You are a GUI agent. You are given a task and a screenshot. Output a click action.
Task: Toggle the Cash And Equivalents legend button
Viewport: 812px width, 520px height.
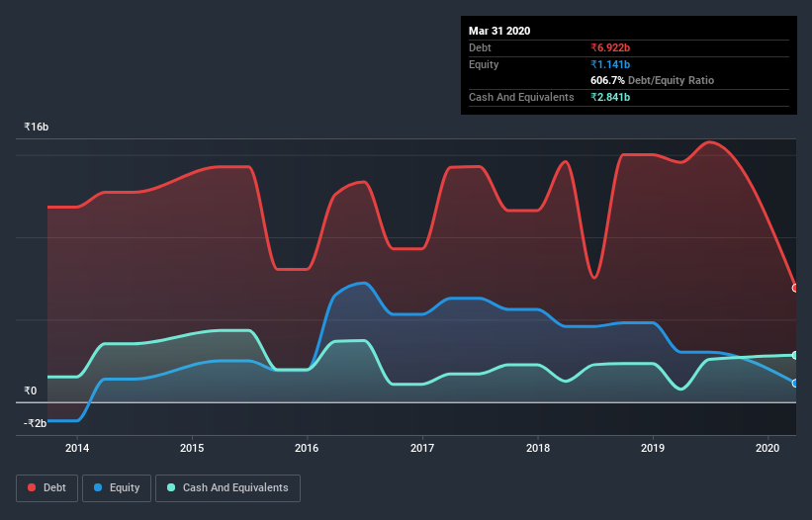[x=227, y=488]
